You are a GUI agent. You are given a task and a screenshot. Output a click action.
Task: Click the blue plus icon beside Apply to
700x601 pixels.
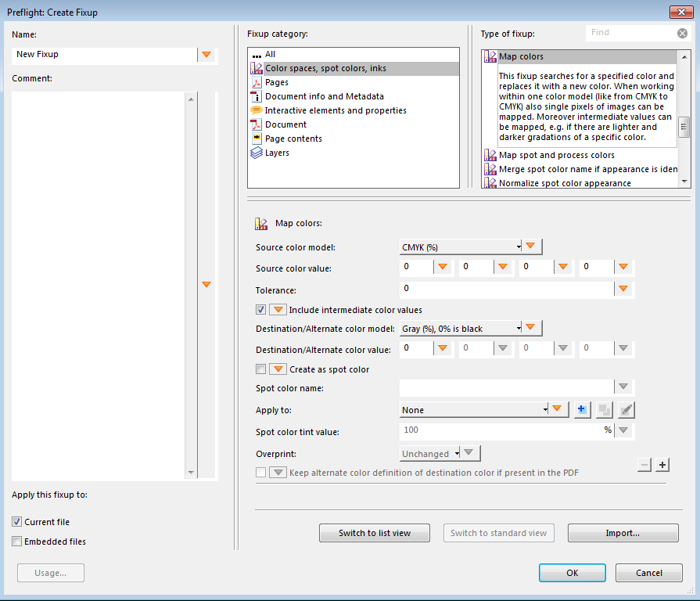[x=581, y=409]
